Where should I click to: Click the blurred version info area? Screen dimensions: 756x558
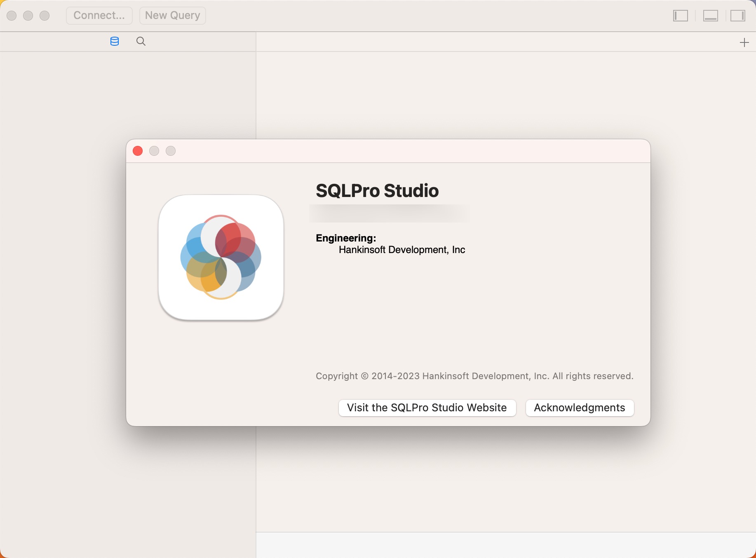[x=389, y=214]
